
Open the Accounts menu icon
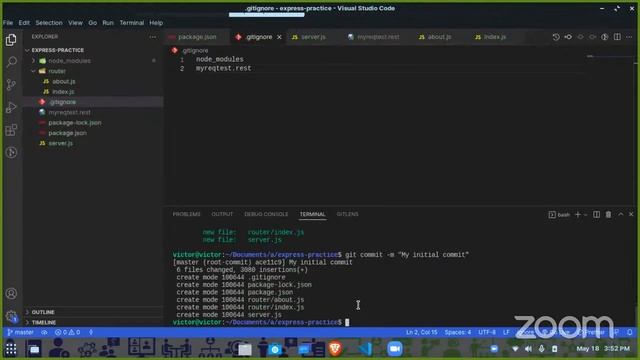coord(11,293)
